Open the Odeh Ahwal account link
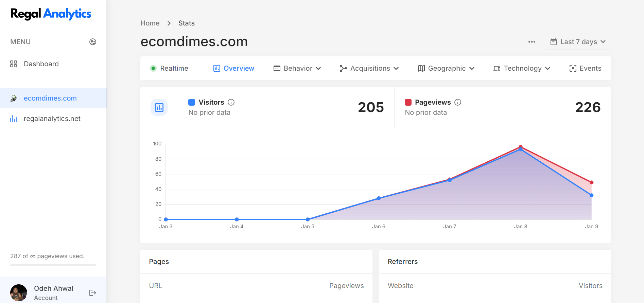This screenshot has height=303, width=644. pos(54,292)
